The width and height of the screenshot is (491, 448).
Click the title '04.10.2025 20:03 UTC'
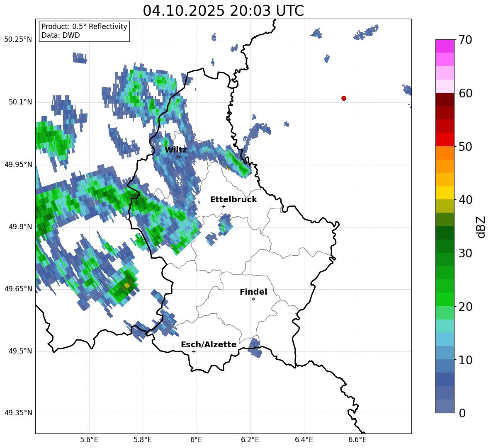(223, 11)
